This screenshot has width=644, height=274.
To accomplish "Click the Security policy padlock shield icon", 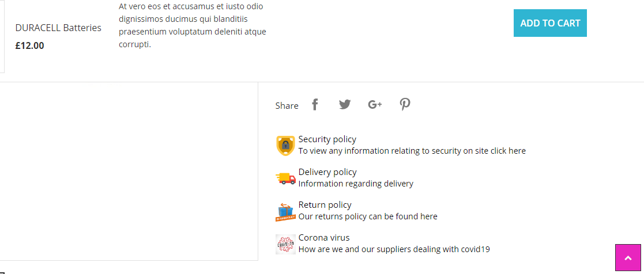I will (285, 146).
